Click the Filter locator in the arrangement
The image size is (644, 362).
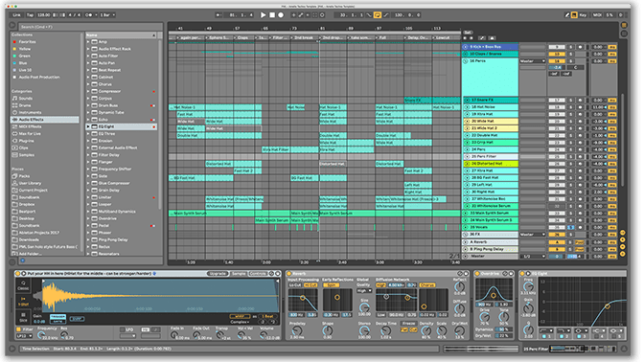[279, 37]
